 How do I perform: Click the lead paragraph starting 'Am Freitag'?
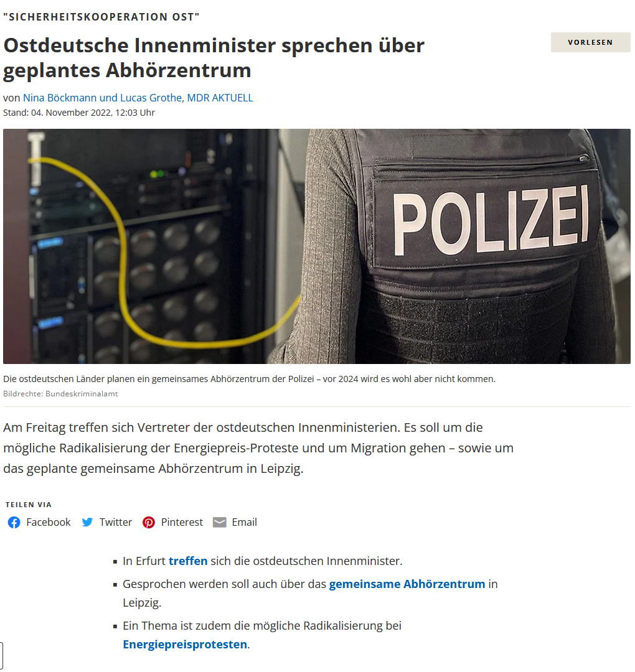click(258, 448)
